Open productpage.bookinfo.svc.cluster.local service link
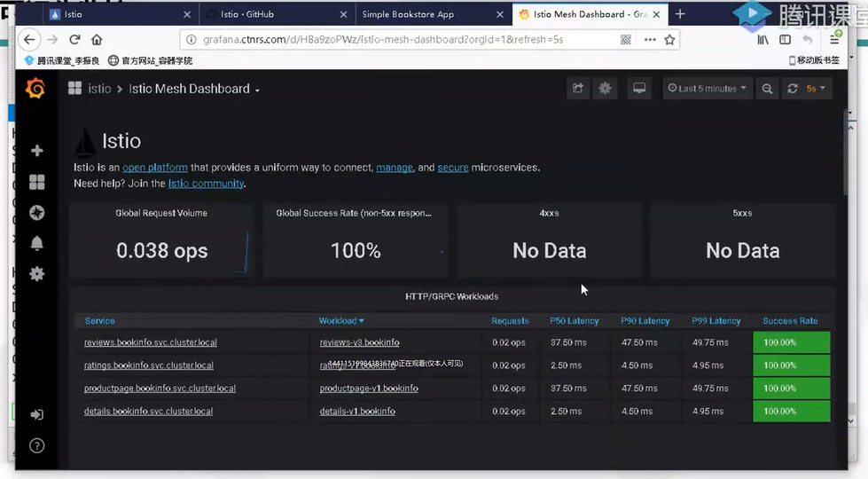Image resolution: width=868 pixels, height=479 pixels. coord(160,389)
